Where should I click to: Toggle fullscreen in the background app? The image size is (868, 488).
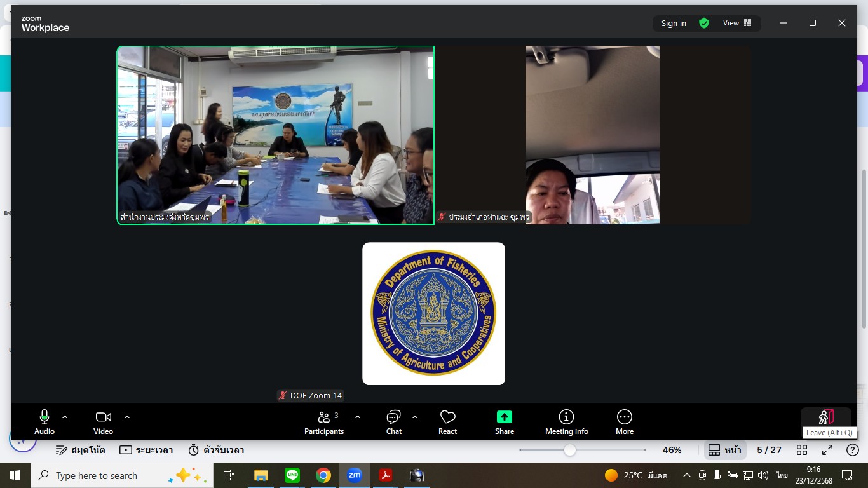click(827, 450)
